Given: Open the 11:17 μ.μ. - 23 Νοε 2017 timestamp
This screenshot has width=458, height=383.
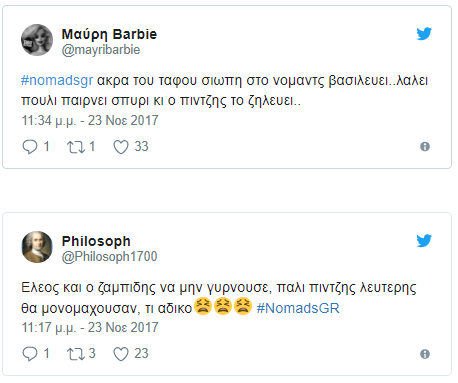Looking at the screenshot, I should click(x=90, y=327).
